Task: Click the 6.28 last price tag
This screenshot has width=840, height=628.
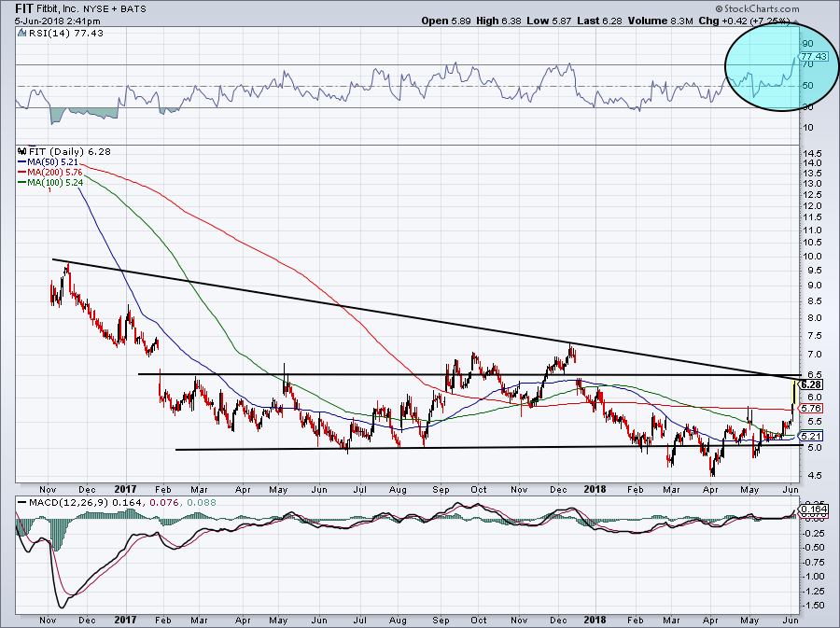Action: (811, 384)
